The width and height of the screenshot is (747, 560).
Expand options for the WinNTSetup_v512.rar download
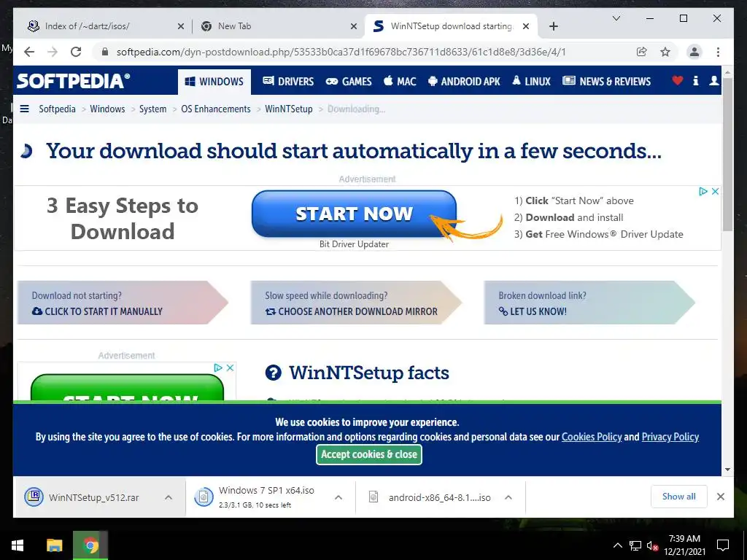[169, 497]
